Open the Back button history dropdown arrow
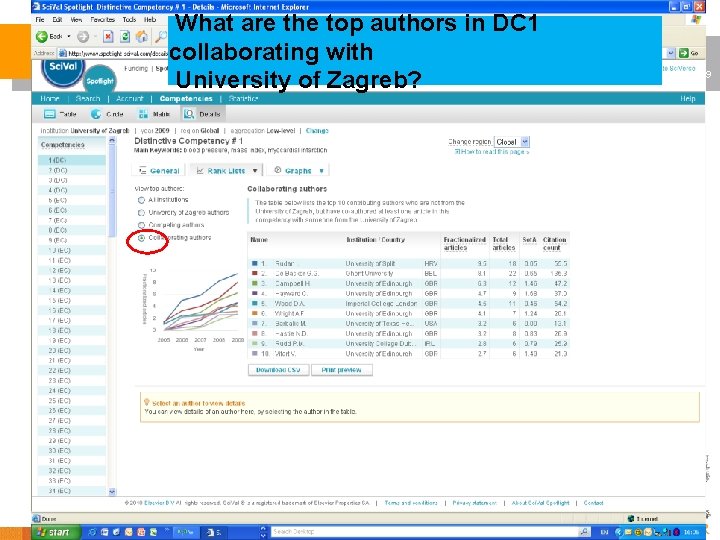 pyautogui.click(x=69, y=36)
